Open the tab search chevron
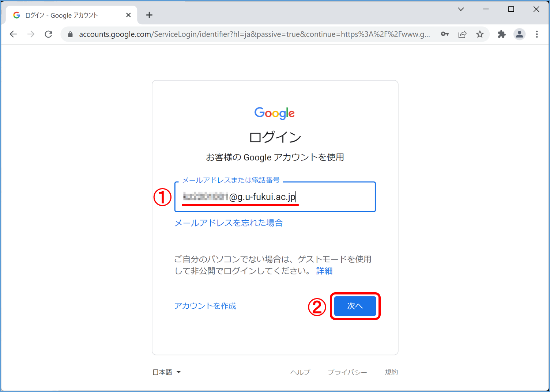550x392 pixels. coord(461,9)
